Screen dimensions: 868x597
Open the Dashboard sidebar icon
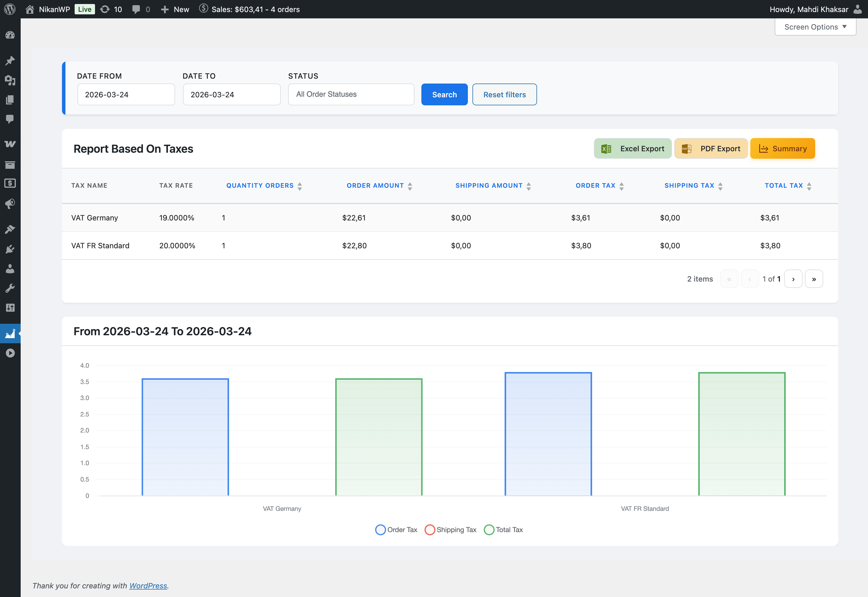(10, 35)
